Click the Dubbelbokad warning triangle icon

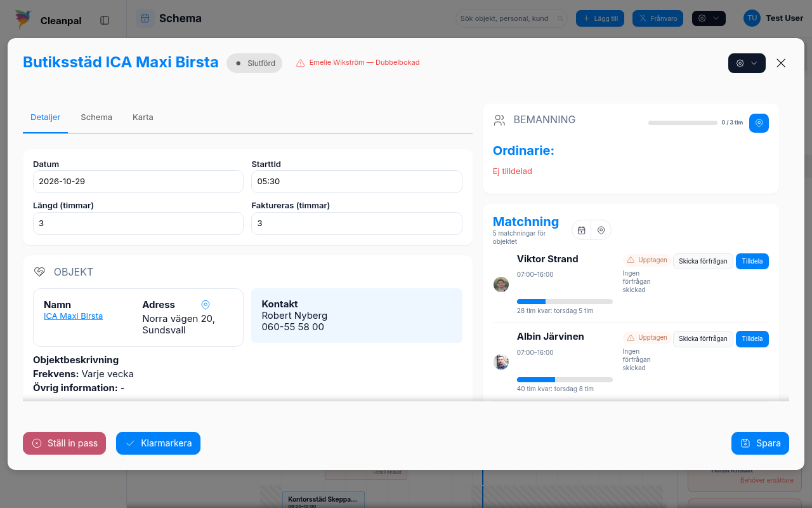[301, 63]
